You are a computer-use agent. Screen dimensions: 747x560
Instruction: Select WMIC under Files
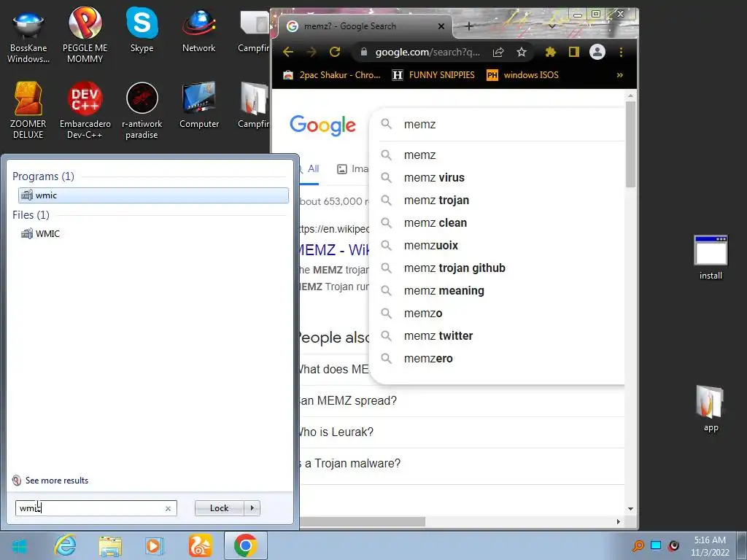click(x=153, y=234)
